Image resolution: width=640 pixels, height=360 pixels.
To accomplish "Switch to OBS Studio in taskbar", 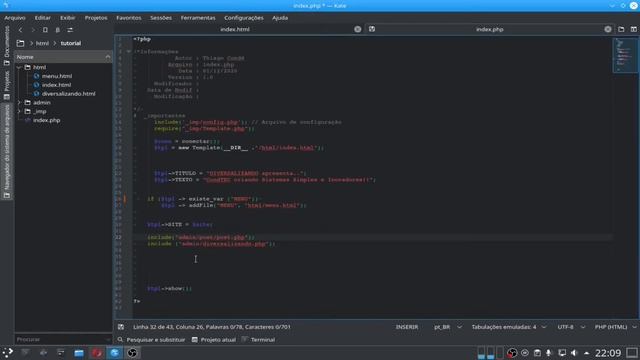I will click(x=132, y=353).
